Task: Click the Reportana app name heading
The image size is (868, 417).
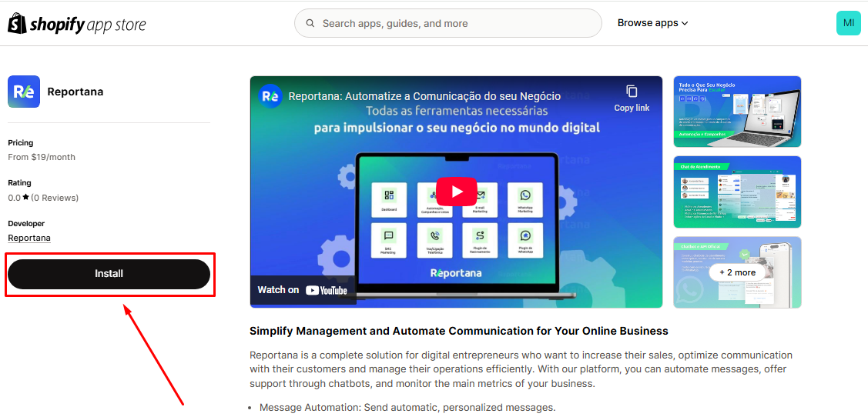Action: tap(75, 92)
